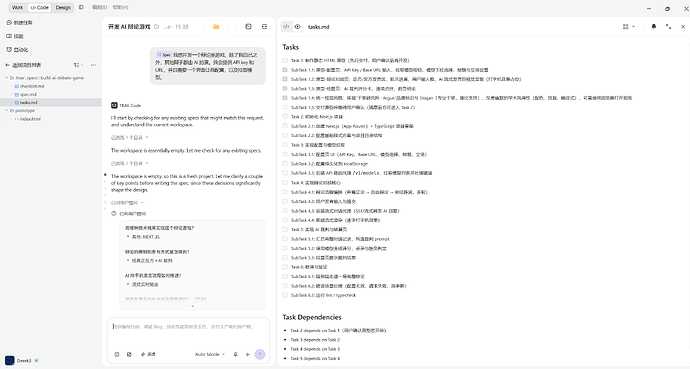Screen dimensions: 690x369
Task: Check the Task 1 checkbox
Action: (285, 61)
